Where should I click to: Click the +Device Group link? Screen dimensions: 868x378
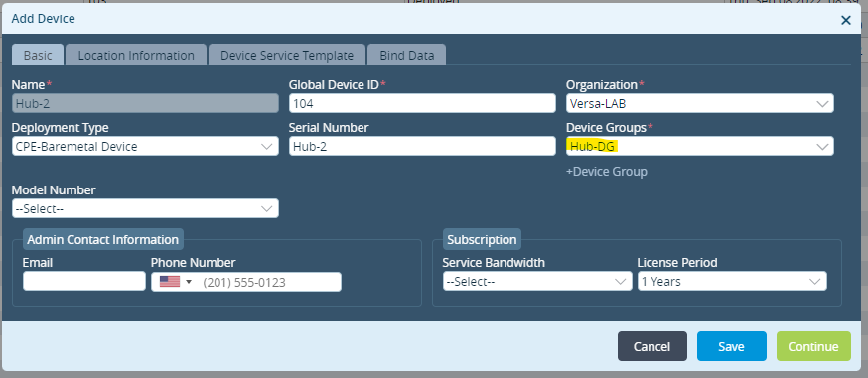pyautogui.click(x=606, y=172)
